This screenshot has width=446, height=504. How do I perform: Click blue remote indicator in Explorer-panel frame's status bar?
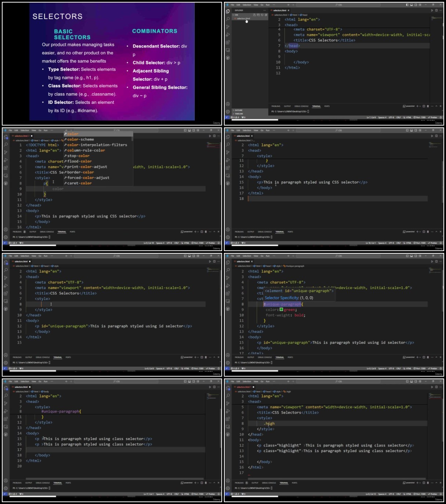tap(227, 117)
